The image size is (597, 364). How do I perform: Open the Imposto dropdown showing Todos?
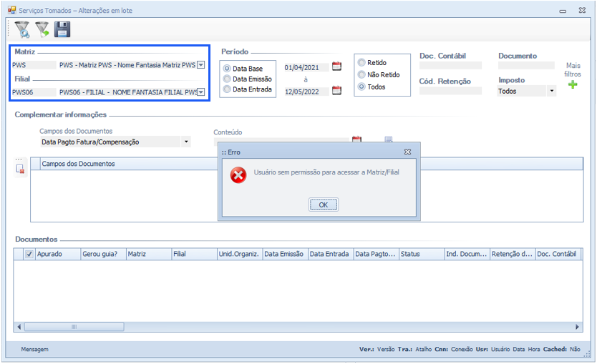552,91
